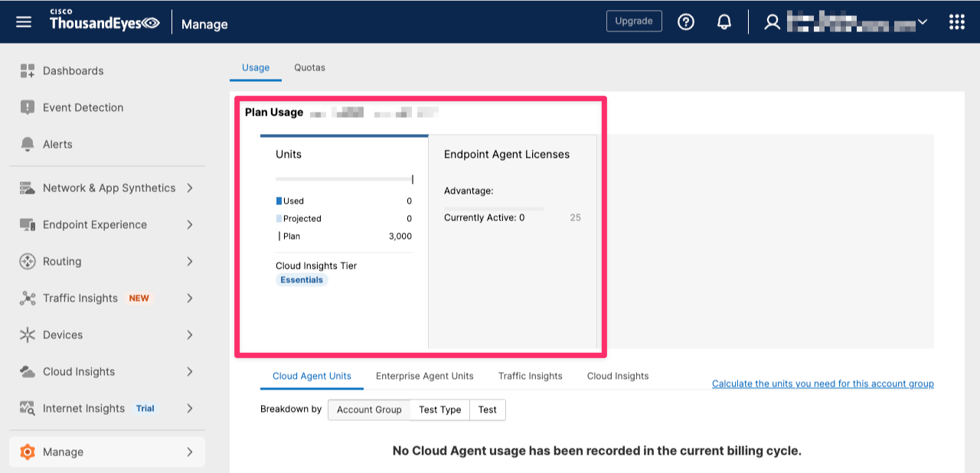Viewport: 980px width, 473px height.
Task: Click the NEW badge beside Traffic Insights
Action: click(139, 298)
